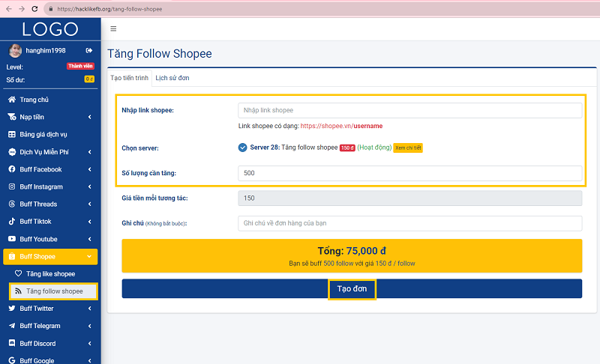The image size is (600, 364).
Task: Click the Trang chủ home icon
Action: coord(12,100)
